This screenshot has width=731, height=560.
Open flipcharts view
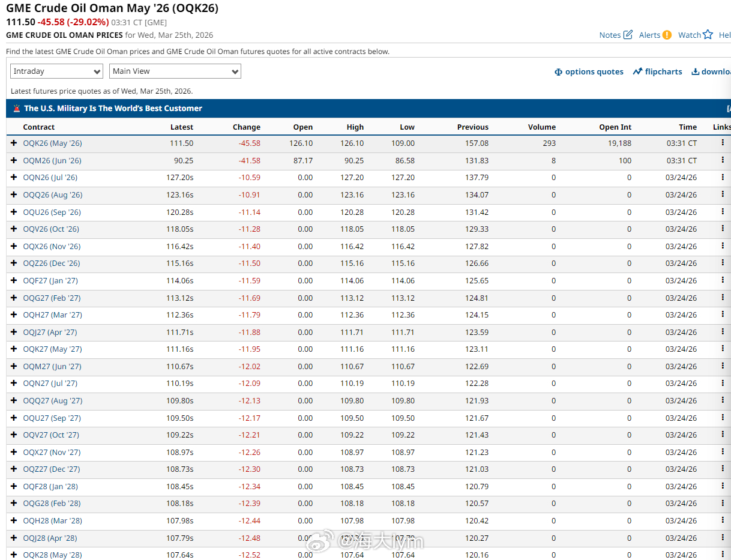(x=657, y=71)
